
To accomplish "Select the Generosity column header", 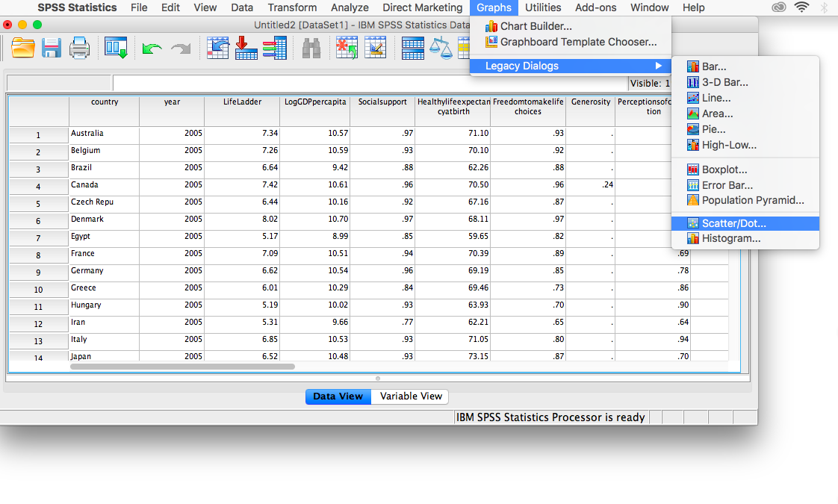I will [x=591, y=111].
